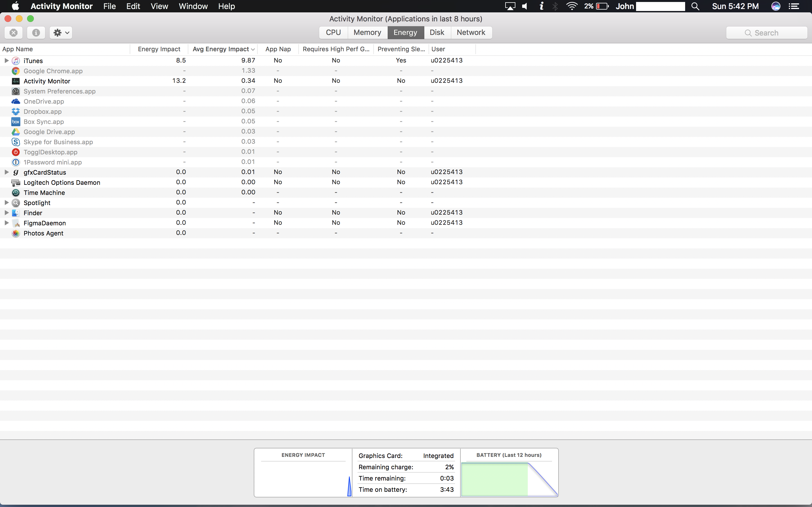Click the Inspect process info icon
Image resolution: width=812 pixels, height=507 pixels.
36,32
